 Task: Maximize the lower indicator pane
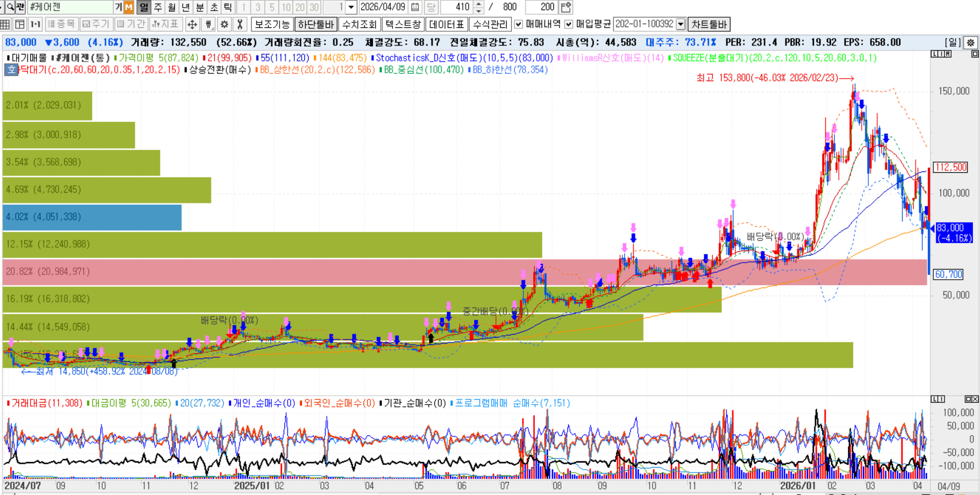968,399
